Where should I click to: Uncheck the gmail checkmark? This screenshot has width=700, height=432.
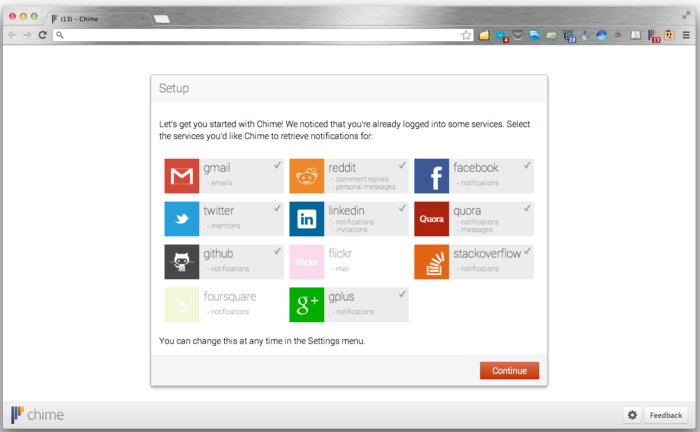click(x=277, y=165)
